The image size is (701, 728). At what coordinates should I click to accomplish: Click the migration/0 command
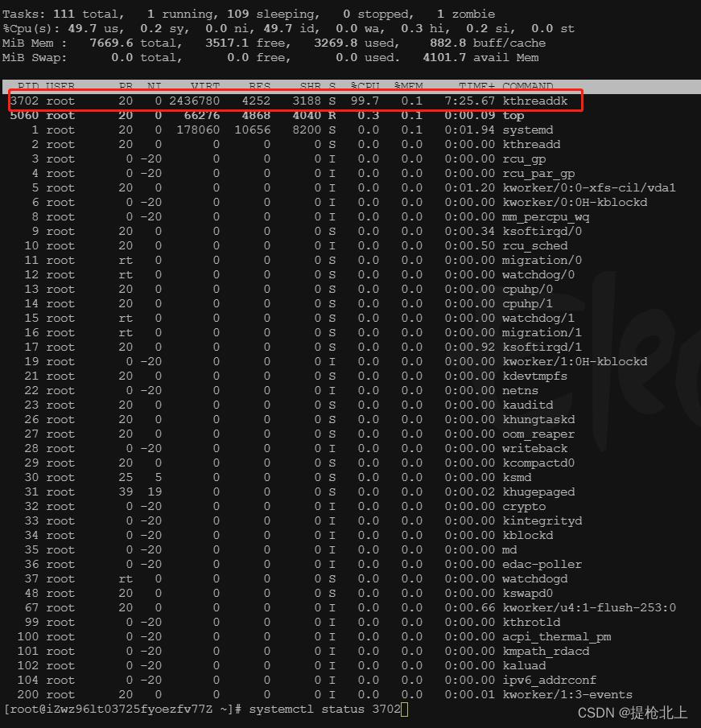coord(542,261)
